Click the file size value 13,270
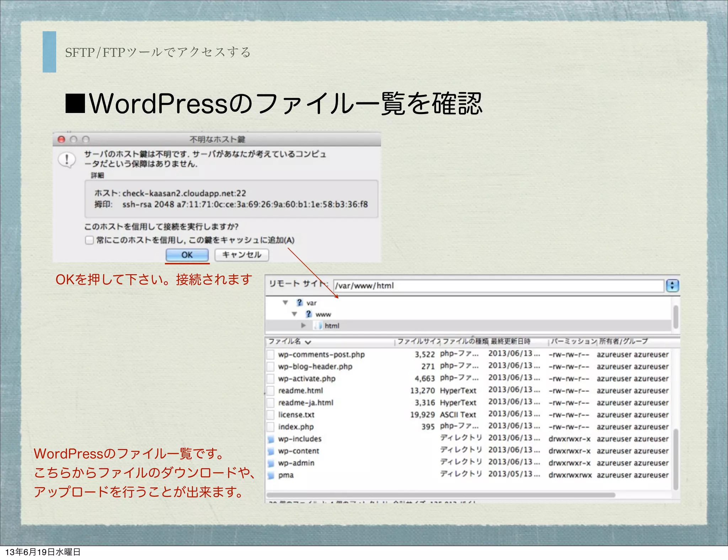728x560 pixels. 422,391
